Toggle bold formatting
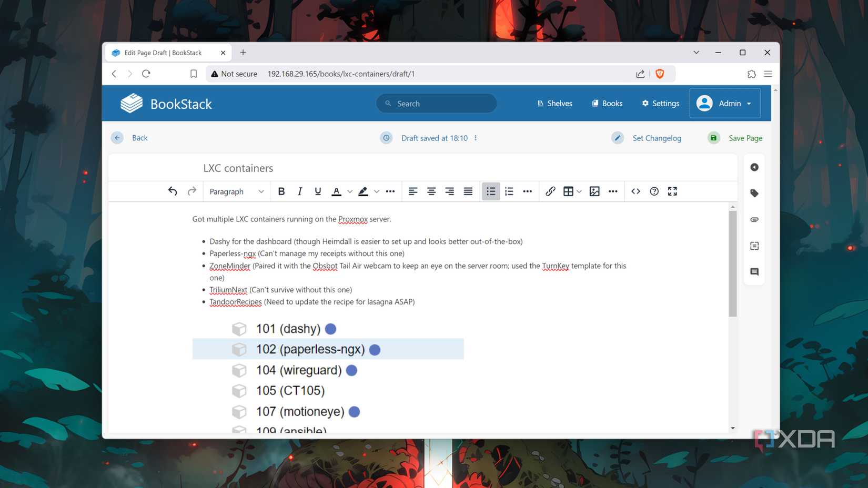 pyautogui.click(x=281, y=191)
